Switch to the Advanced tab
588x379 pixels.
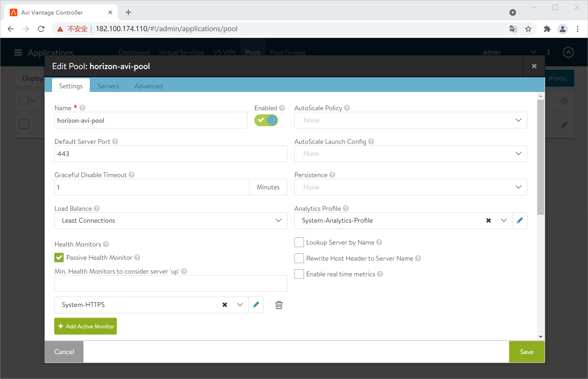pyautogui.click(x=148, y=86)
